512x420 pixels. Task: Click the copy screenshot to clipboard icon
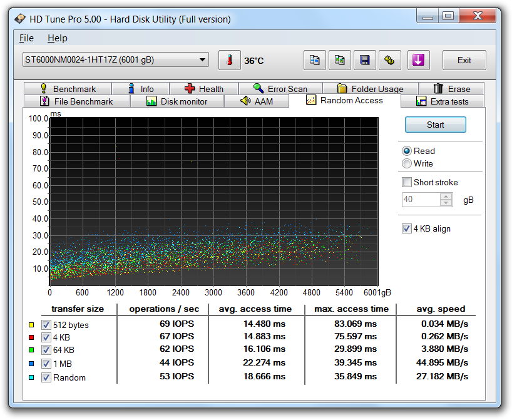339,61
